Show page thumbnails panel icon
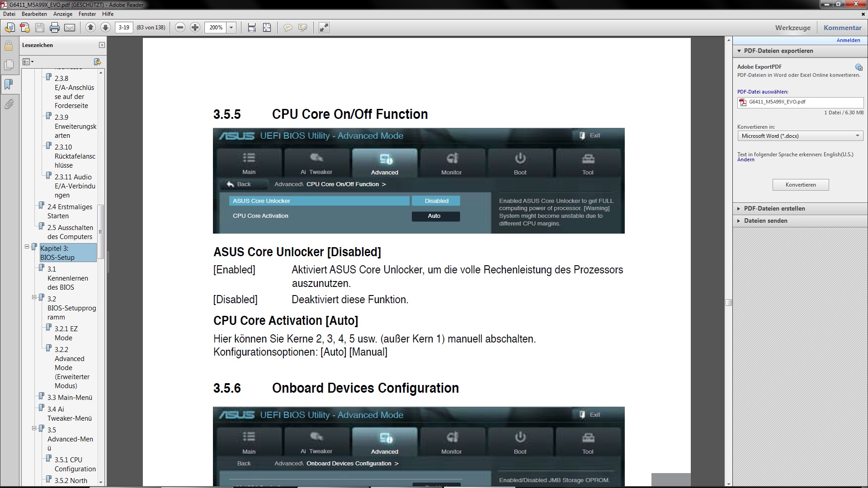This screenshot has width=868, height=488. point(9,65)
